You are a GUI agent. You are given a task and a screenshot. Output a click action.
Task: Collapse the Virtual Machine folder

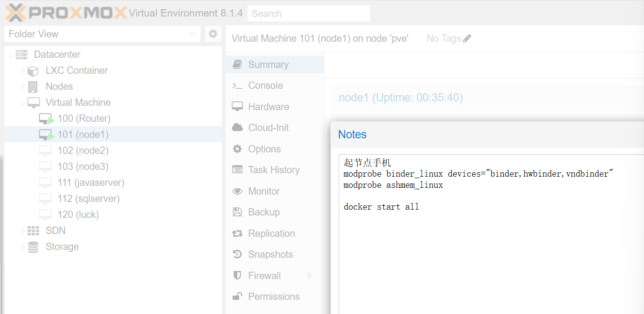coord(23,102)
